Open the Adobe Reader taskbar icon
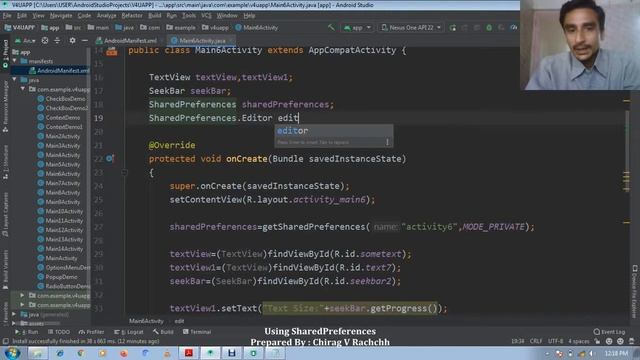The height and width of the screenshot is (360, 640). click(188, 353)
